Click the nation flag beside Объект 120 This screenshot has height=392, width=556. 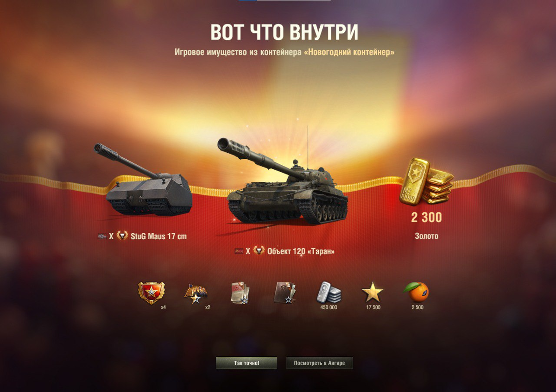[x=239, y=251]
